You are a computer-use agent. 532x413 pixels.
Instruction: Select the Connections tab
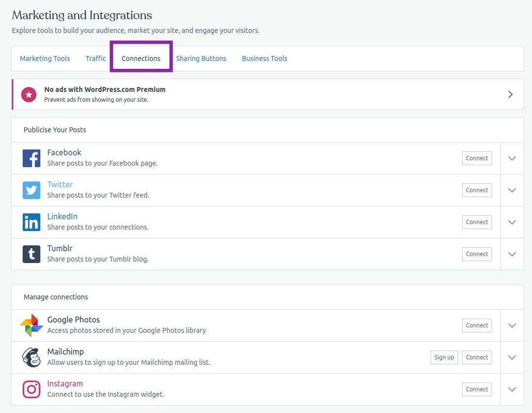tap(141, 59)
